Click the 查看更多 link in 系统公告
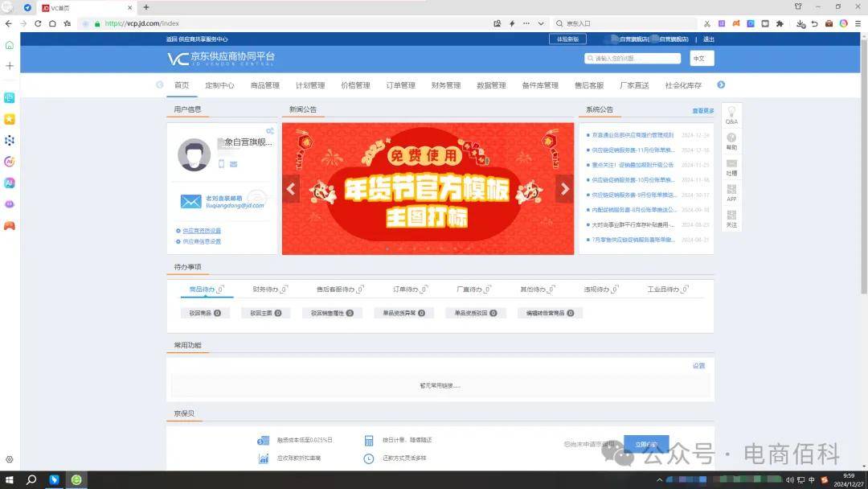Image resolution: width=868 pixels, height=489 pixels. pos(702,111)
